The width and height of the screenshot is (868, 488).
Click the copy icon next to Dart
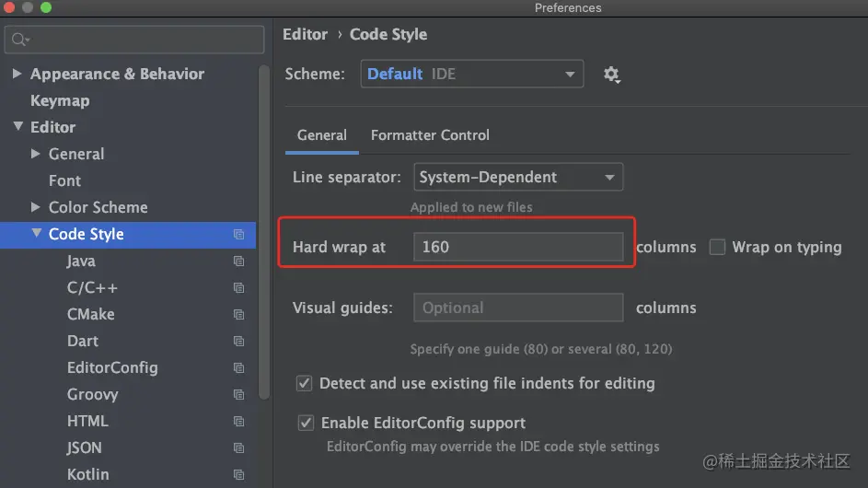pyautogui.click(x=239, y=342)
